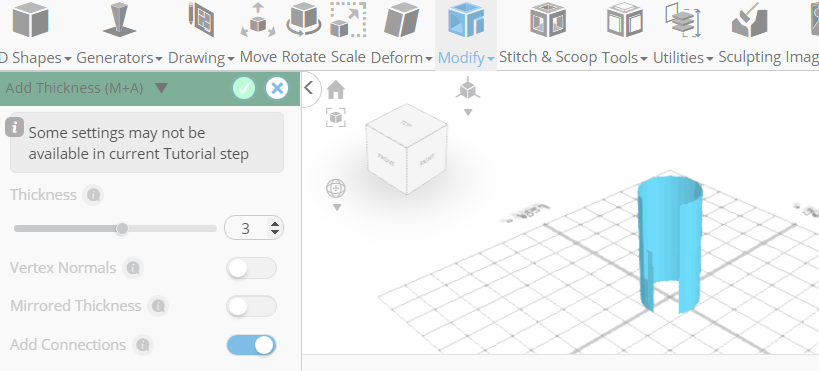Image resolution: width=819 pixels, height=371 pixels.
Task: Open the 3D Shapes dropdown menu
Action: click(x=68, y=59)
